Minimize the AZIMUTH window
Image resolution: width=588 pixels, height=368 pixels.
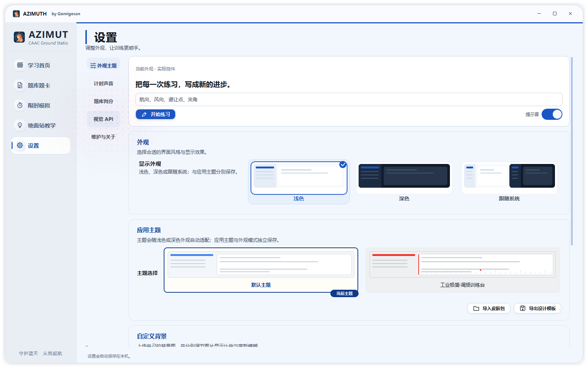point(539,14)
